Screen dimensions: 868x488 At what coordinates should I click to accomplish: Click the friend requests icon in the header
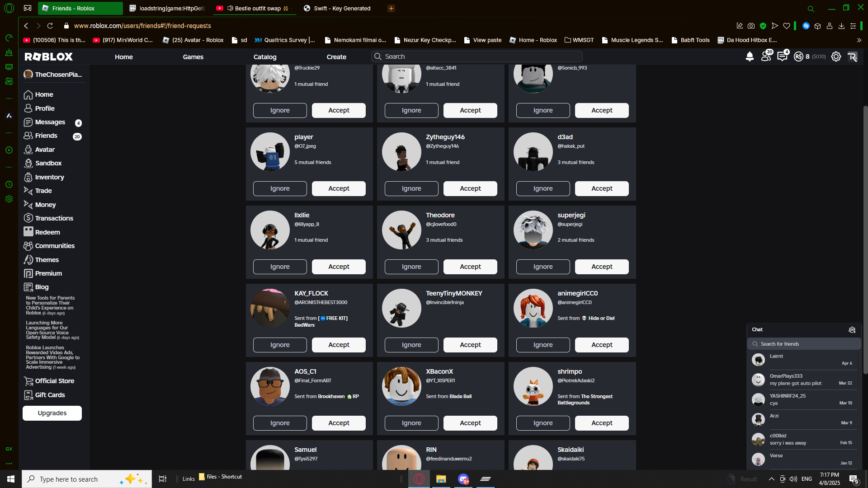(x=766, y=56)
